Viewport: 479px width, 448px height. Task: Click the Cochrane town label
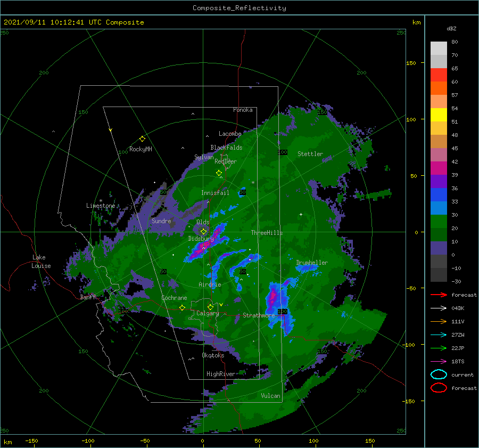[x=174, y=298]
